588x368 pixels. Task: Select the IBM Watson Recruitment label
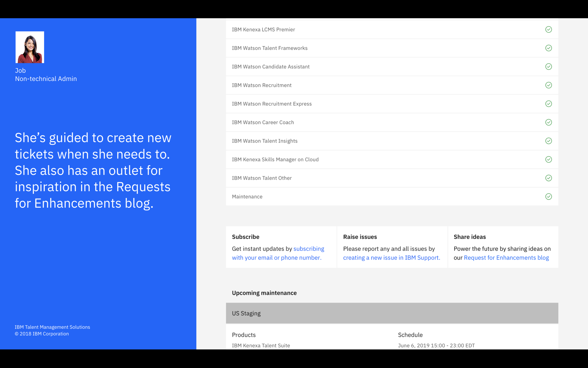[x=262, y=85]
